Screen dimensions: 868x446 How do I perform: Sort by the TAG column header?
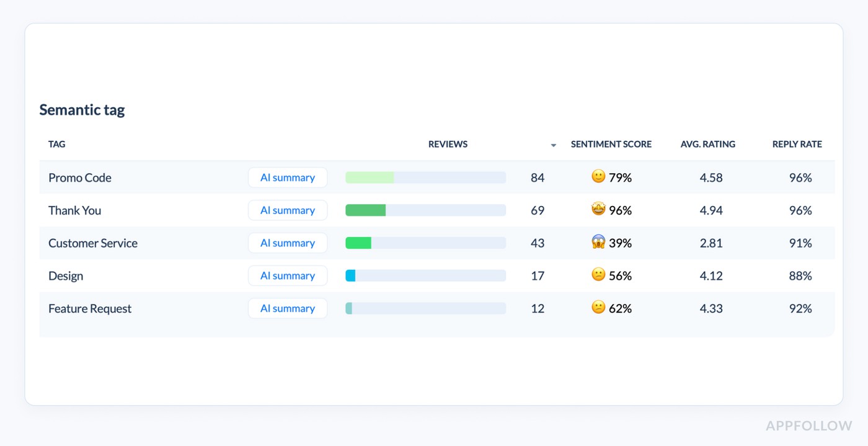click(x=56, y=144)
